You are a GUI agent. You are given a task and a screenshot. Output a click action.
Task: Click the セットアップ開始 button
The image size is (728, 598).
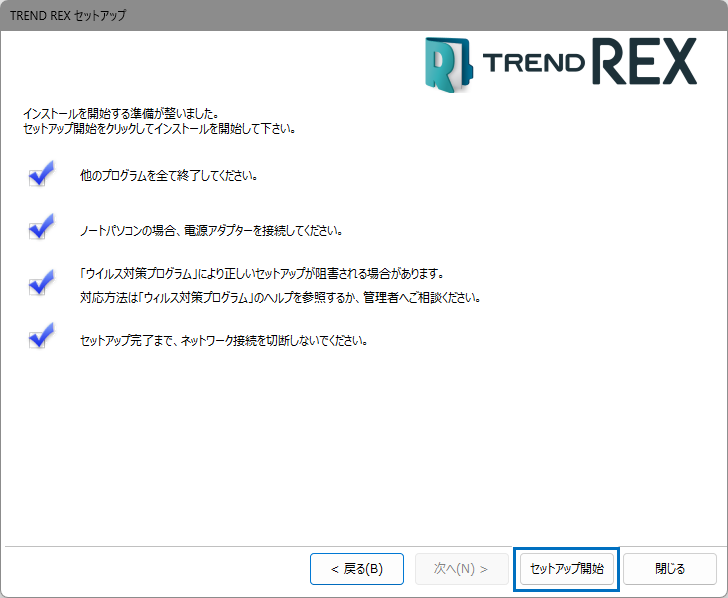566,569
